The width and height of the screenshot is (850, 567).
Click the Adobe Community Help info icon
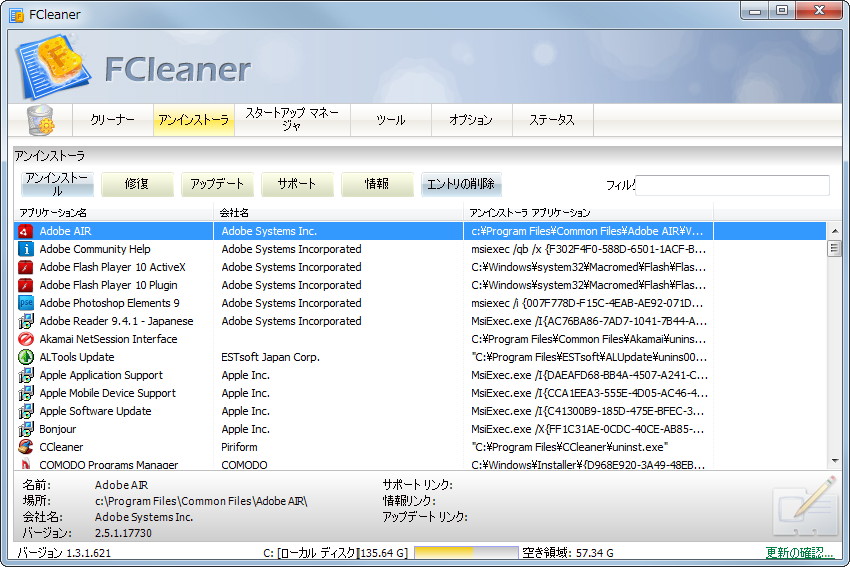[25, 249]
